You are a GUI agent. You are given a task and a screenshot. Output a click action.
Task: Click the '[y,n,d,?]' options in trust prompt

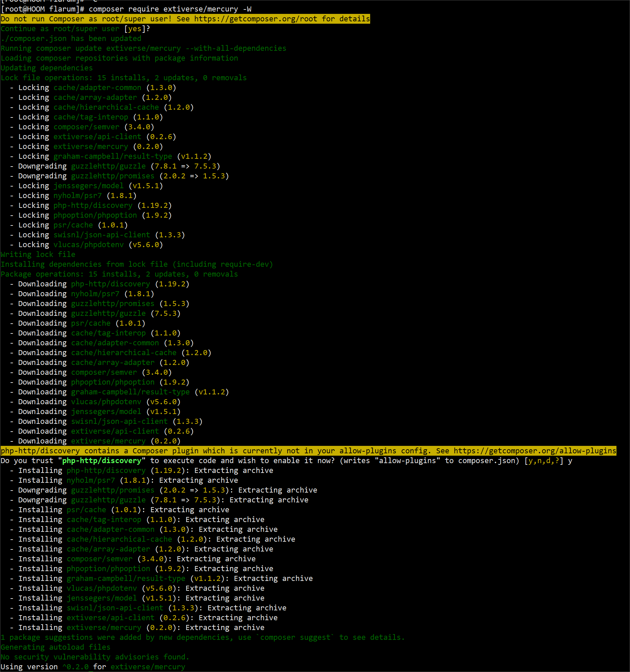tap(544, 461)
